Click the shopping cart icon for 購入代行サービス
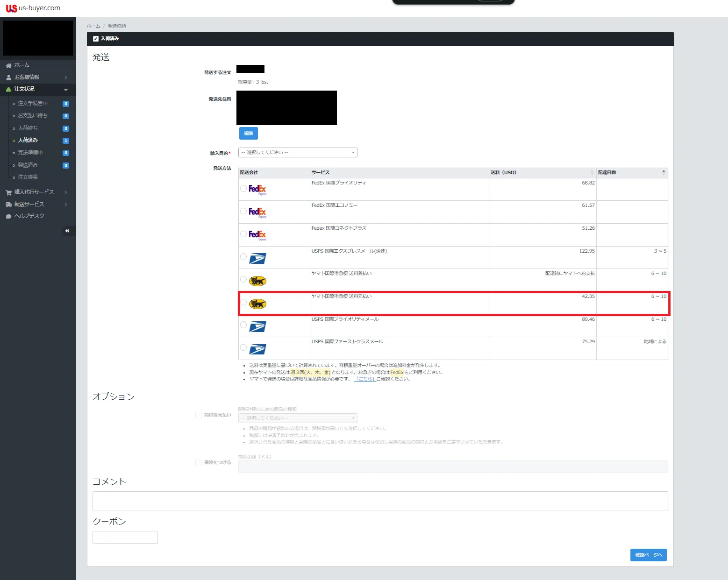Viewport: 728px width, 580px height. (8, 192)
